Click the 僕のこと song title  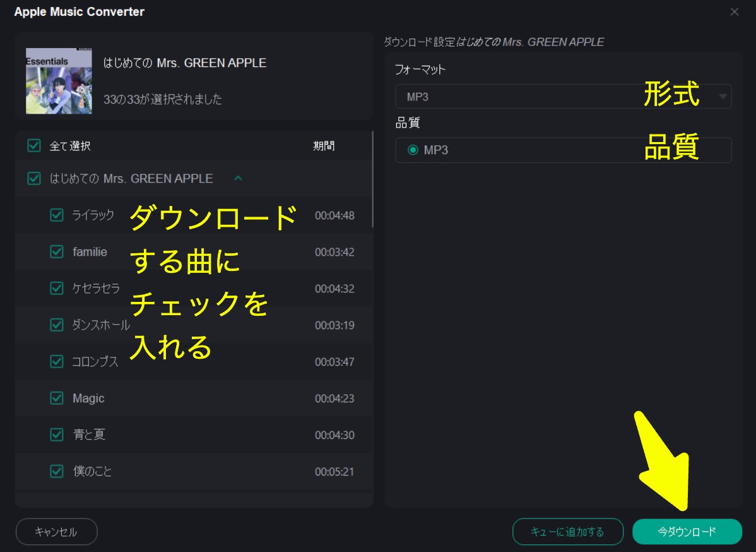[92, 471]
